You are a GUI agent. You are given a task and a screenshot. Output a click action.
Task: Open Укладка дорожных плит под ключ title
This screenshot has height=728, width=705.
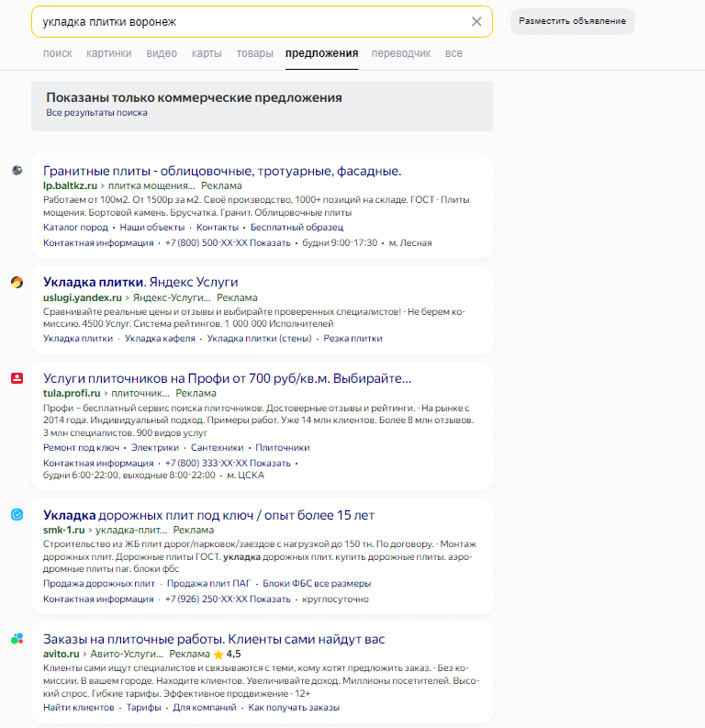pos(208,515)
